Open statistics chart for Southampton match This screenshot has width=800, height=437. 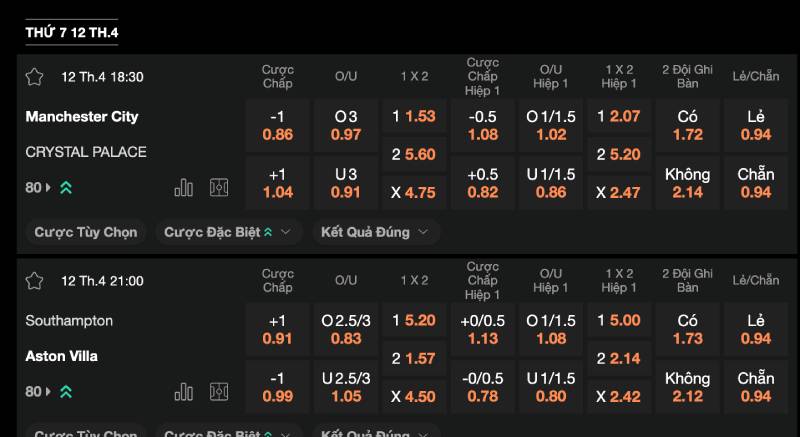click(x=184, y=392)
